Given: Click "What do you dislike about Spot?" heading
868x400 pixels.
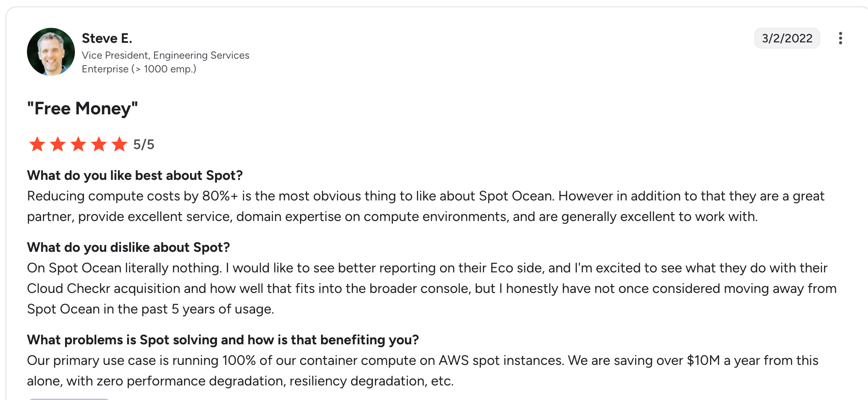Looking at the screenshot, I should pos(128,247).
